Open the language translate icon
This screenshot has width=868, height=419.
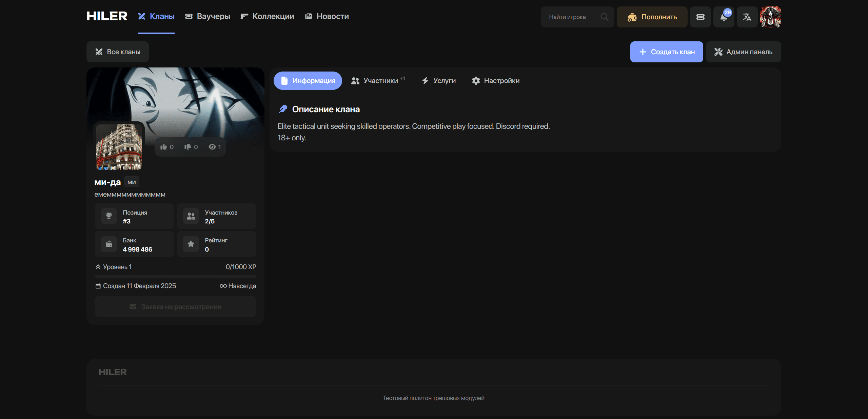coord(747,17)
